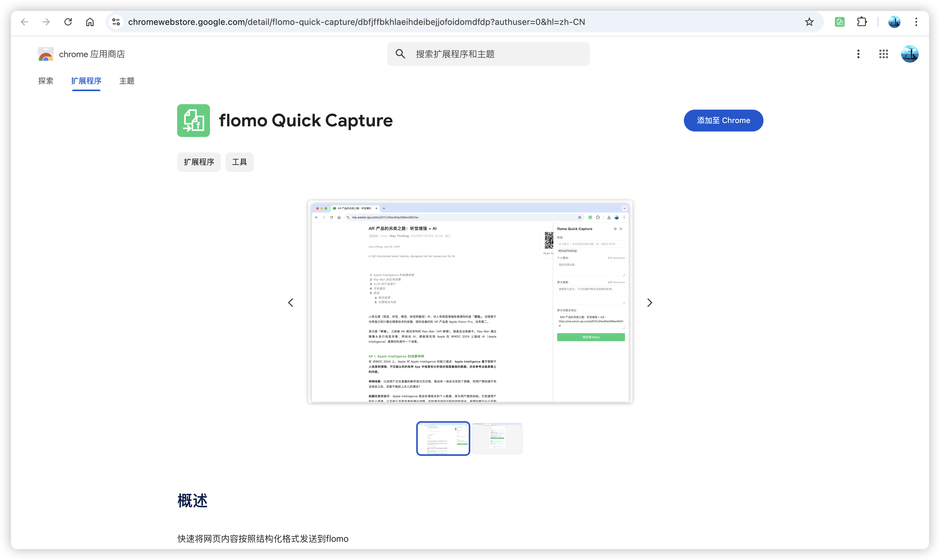Image resolution: width=940 pixels, height=560 pixels.
Task: Switch to the 主题 tab
Action: click(127, 81)
